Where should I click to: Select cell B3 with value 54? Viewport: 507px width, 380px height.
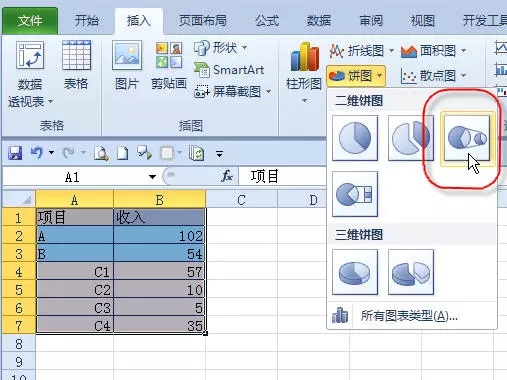(159, 254)
